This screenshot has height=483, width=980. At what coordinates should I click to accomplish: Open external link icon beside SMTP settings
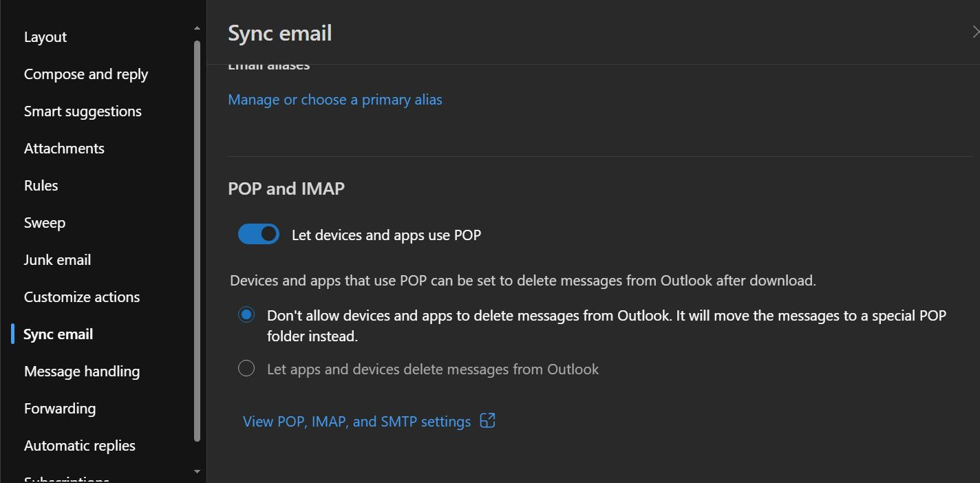point(487,420)
